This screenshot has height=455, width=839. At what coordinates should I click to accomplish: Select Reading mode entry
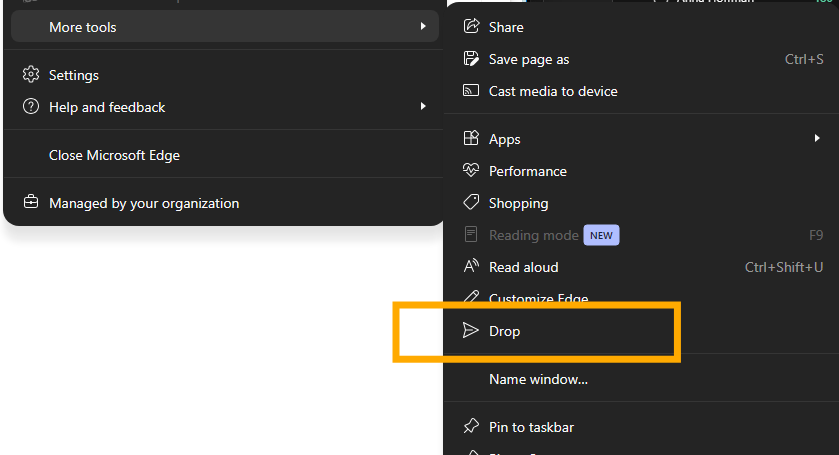tap(641, 236)
